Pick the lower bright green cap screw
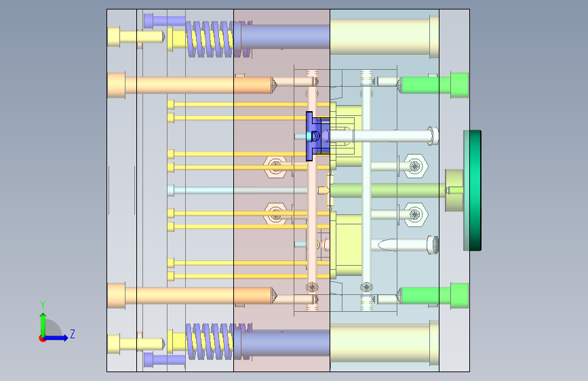This screenshot has height=381, width=588. tap(434, 296)
